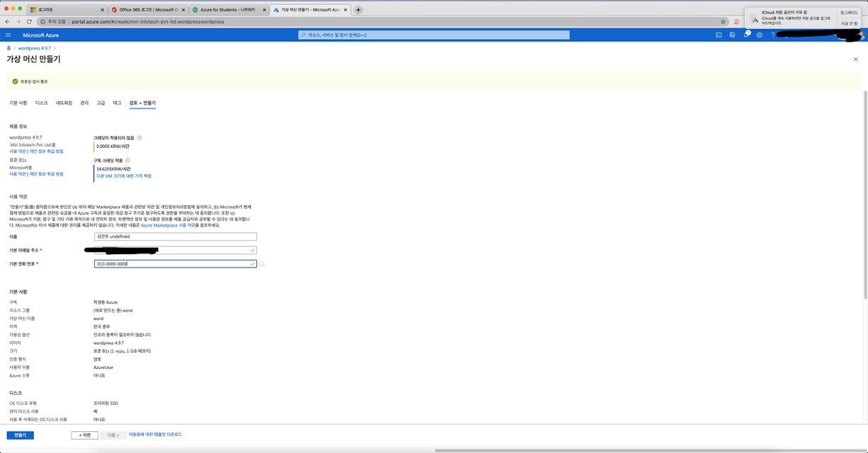Image resolution: width=868 pixels, height=453 pixels.
Task: Click the iCloud notification app icon
Action: (x=755, y=18)
